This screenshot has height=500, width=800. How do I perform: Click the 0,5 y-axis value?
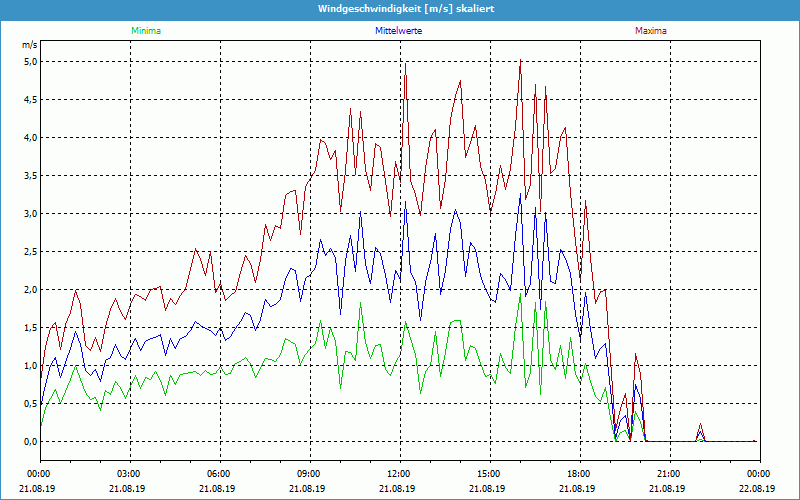click(x=31, y=404)
